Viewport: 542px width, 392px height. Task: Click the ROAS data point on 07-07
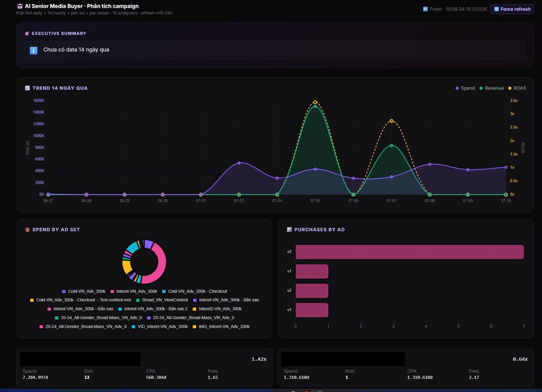coord(392,121)
